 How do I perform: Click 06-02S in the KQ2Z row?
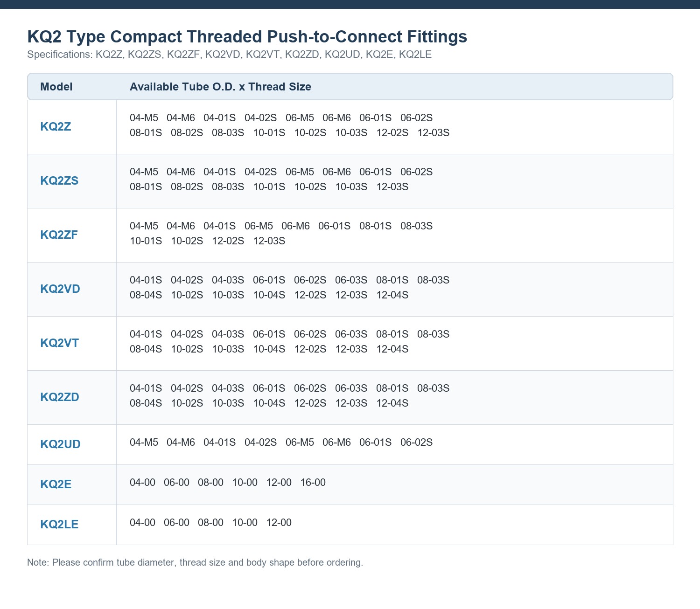tap(416, 118)
